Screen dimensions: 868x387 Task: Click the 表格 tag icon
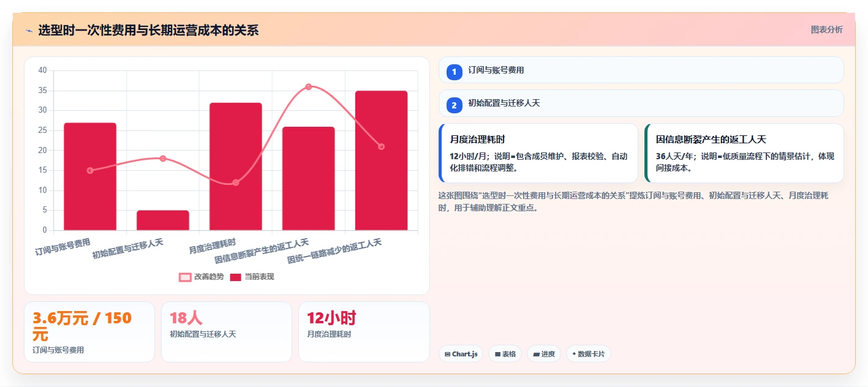pos(497,354)
